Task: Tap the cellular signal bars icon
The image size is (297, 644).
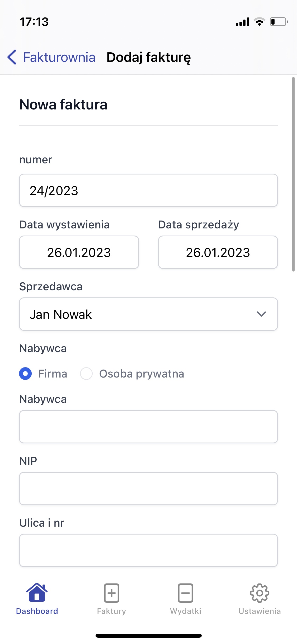Action: 242,22
